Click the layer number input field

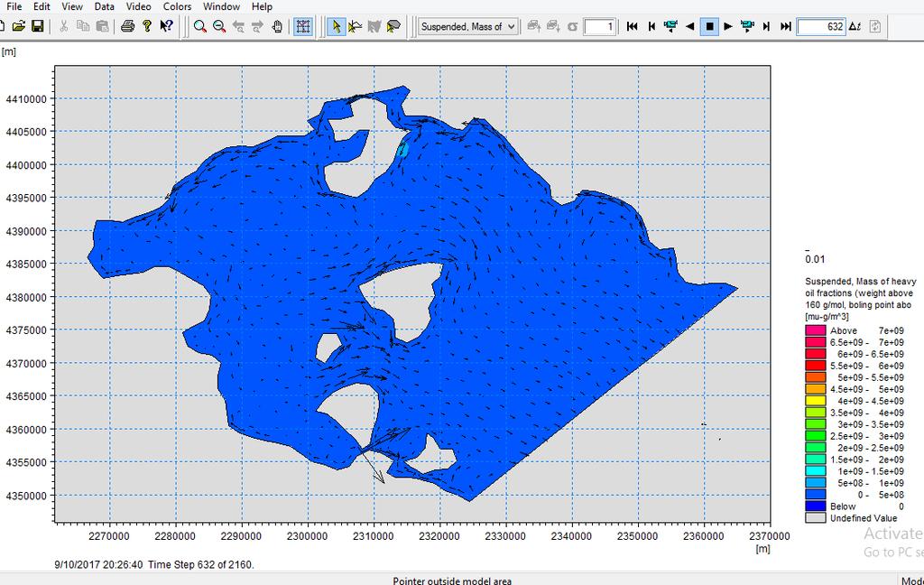click(599, 26)
